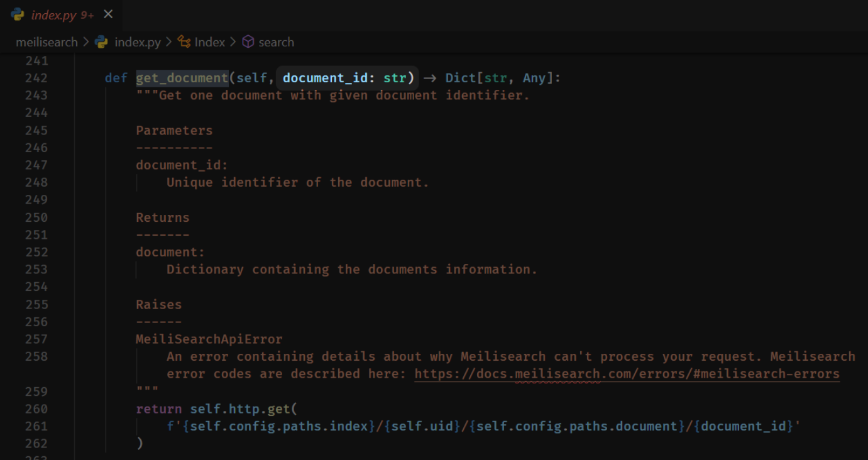Expand the chevron after index.py in breadcrumb

coord(169,42)
